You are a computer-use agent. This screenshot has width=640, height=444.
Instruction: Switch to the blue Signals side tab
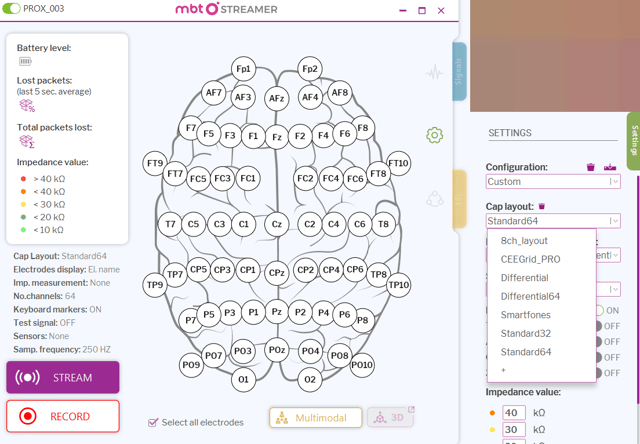point(459,71)
